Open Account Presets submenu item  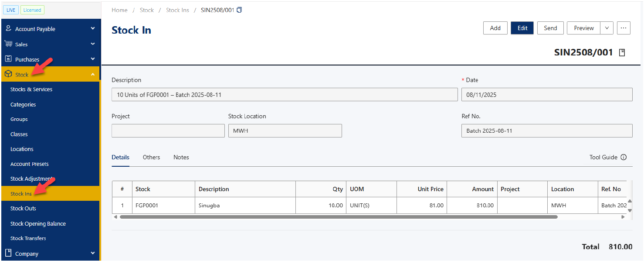30,164
